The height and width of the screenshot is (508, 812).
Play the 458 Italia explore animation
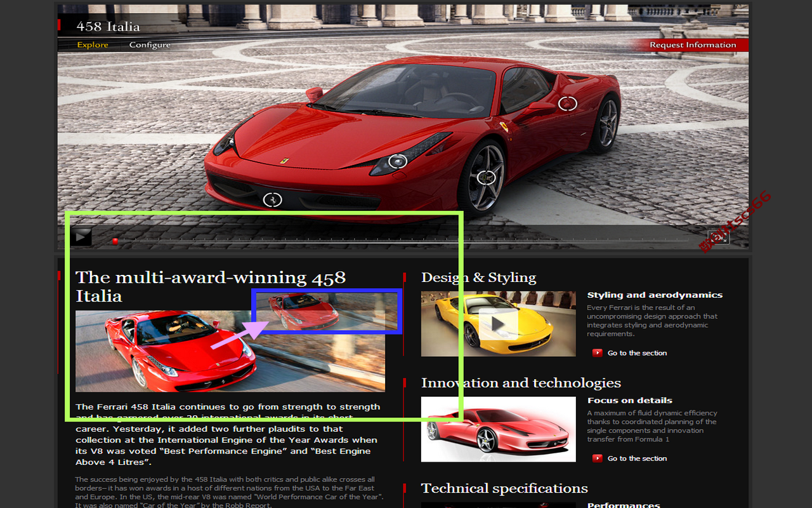point(81,236)
